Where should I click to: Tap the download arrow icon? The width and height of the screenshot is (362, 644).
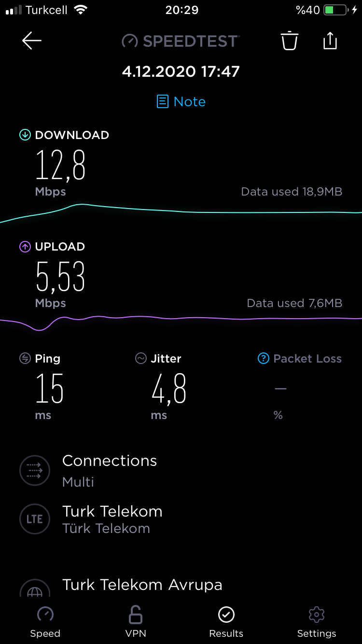(25, 135)
